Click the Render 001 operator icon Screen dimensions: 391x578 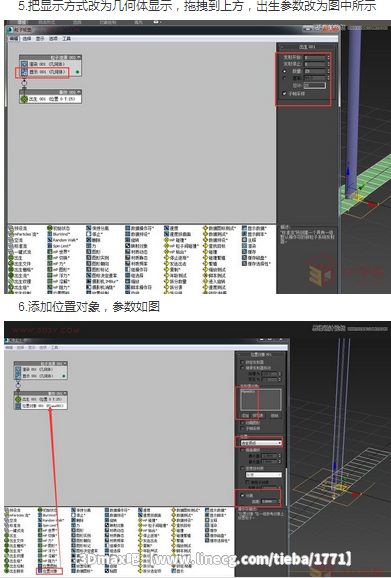pos(24,64)
